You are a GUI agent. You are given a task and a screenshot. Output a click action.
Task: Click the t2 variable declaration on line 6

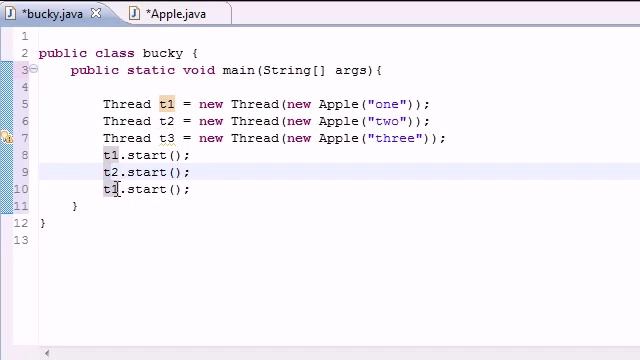(x=167, y=121)
